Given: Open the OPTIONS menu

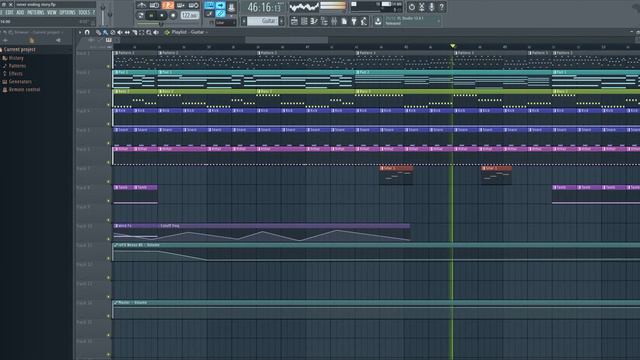Looking at the screenshot, I should (x=67, y=13).
